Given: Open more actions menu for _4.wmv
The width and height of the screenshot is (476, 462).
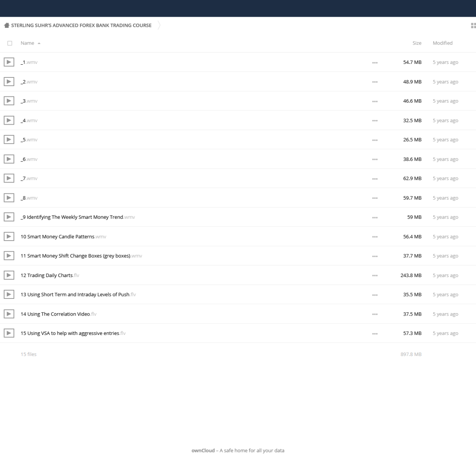Looking at the screenshot, I should pyautogui.click(x=375, y=121).
